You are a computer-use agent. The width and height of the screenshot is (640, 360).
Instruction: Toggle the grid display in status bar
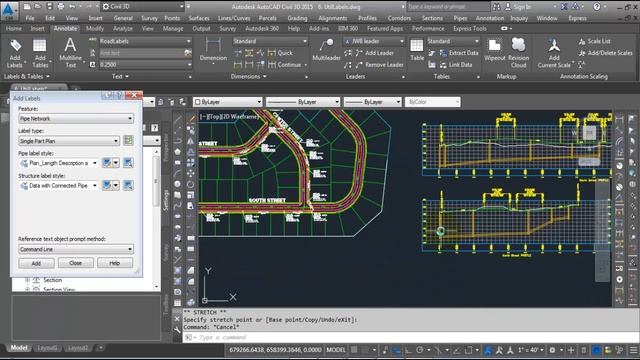[x=354, y=350]
